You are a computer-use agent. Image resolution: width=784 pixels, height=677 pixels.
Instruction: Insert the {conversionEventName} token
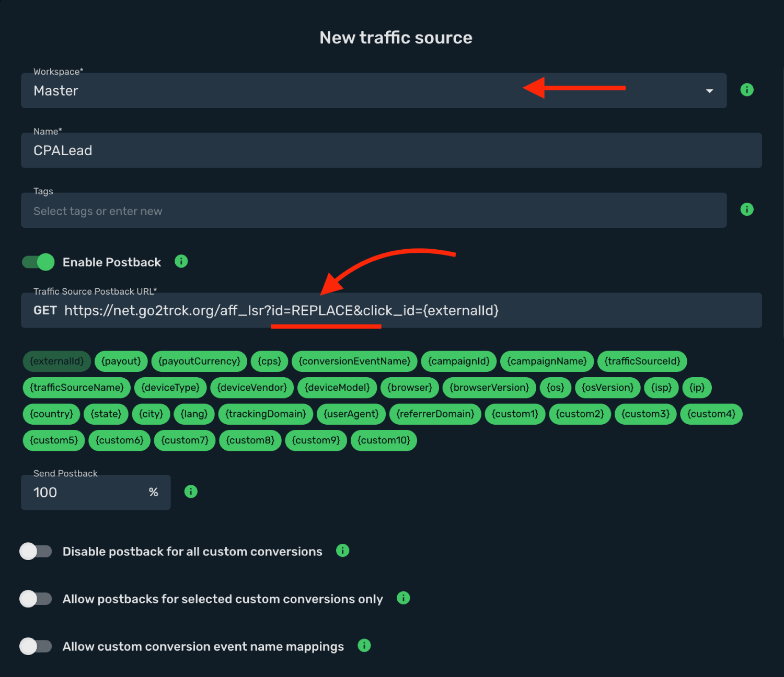click(x=355, y=361)
